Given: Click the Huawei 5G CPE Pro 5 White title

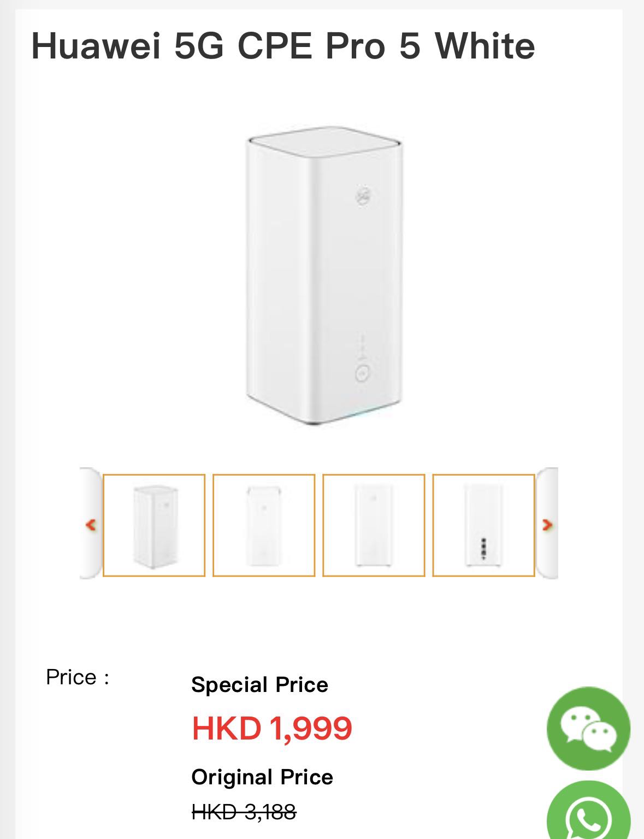Looking at the screenshot, I should (283, 45).
